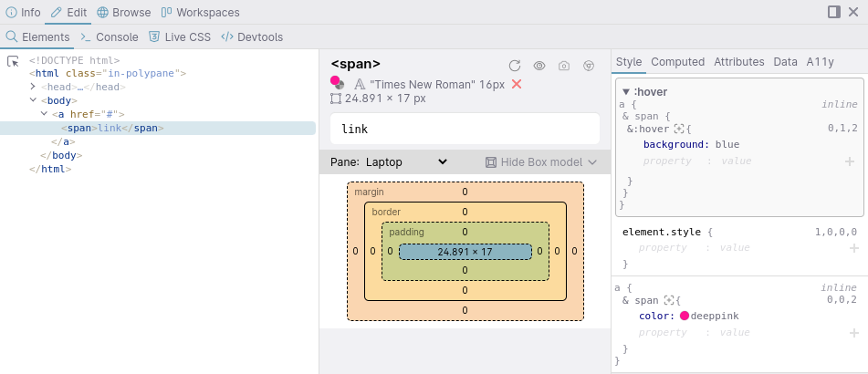Open the Attributes tab
The height and width of the screenshot is (374, 868).
[739, 61]
